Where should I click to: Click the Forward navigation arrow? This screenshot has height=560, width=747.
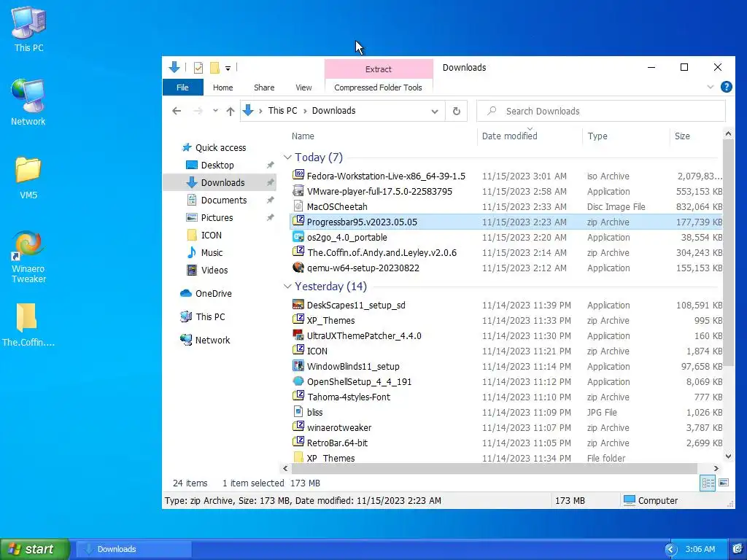click(198, 111)
